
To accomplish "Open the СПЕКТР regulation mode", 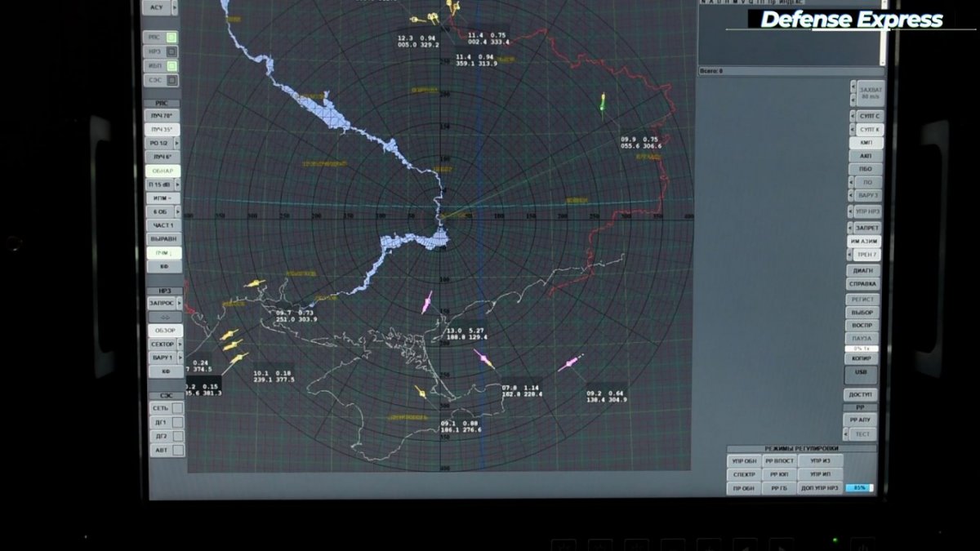I will 743,474.
